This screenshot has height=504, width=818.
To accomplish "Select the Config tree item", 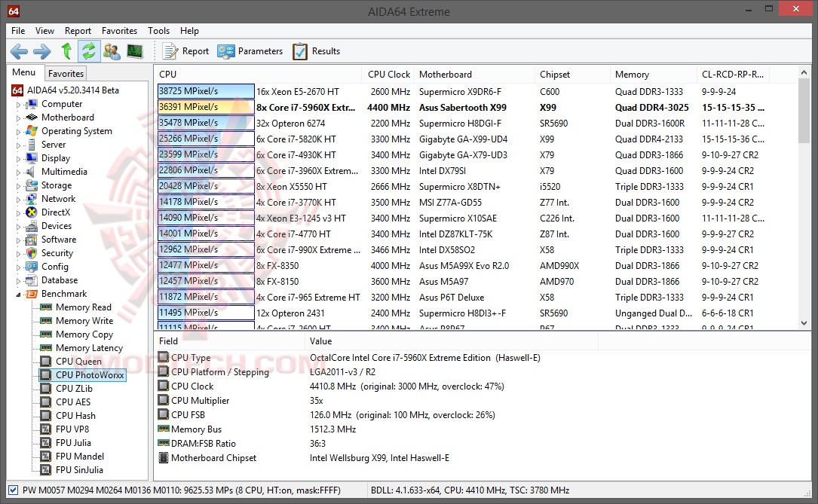I will (55, 267).
